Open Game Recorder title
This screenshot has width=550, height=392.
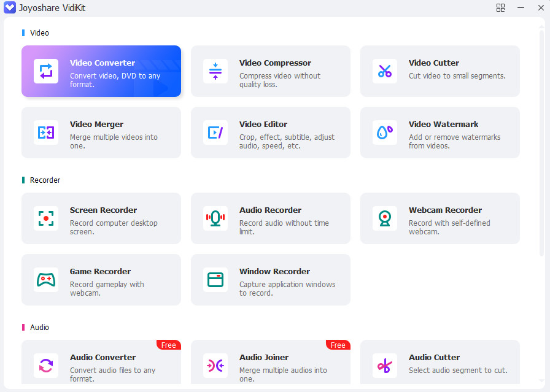(100, 271)
